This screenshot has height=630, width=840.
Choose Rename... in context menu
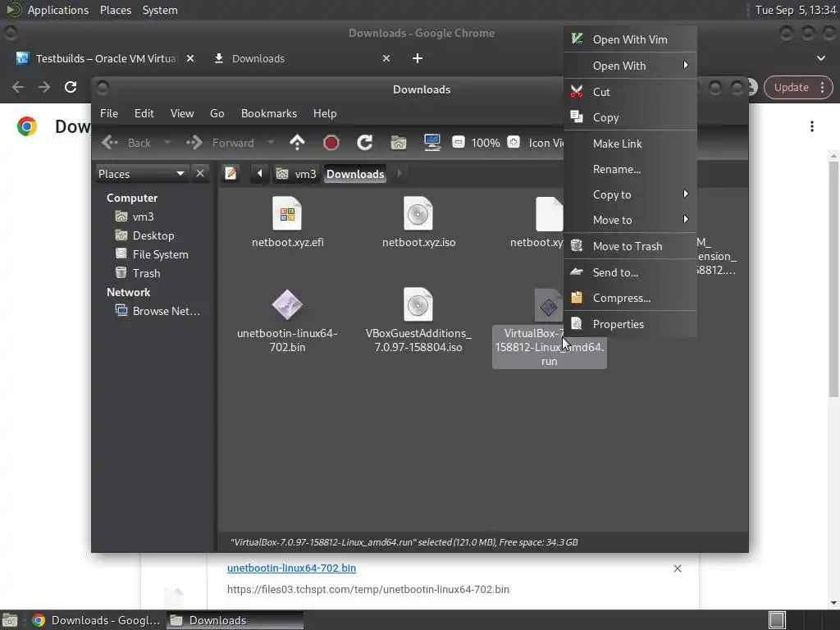click(630, 169)
